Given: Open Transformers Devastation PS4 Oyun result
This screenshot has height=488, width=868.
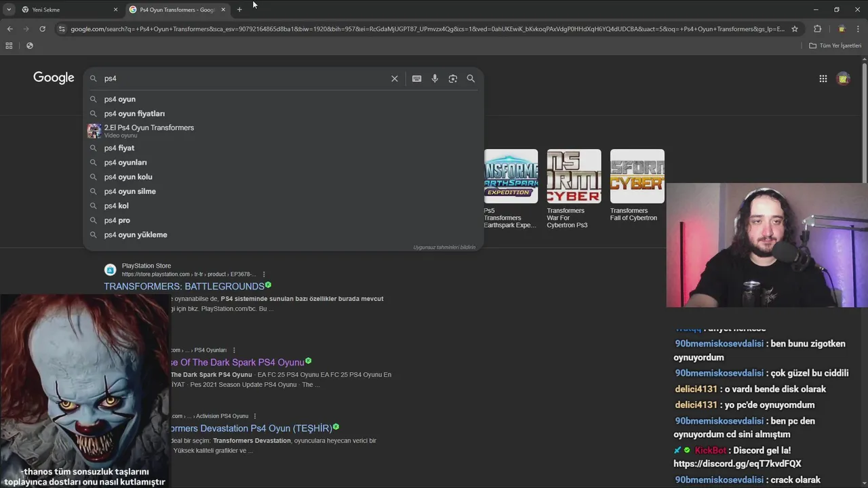Looking at the screenshot, I should coord(251,428).
